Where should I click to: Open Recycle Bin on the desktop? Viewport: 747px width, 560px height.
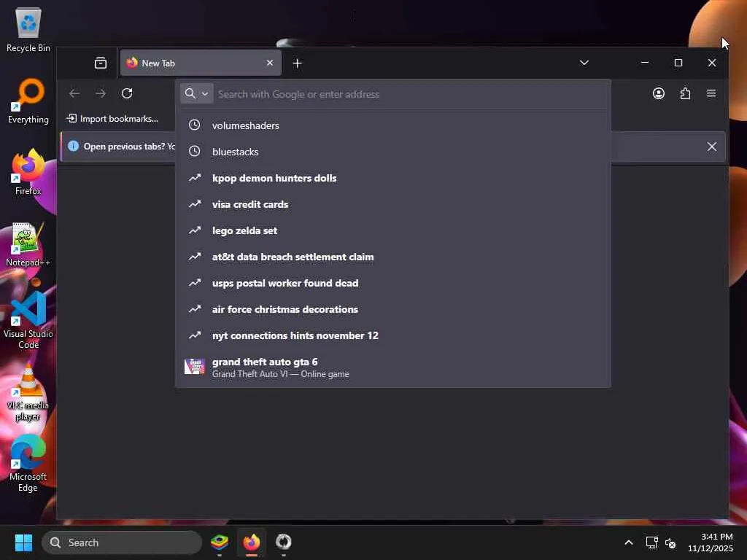28,29
